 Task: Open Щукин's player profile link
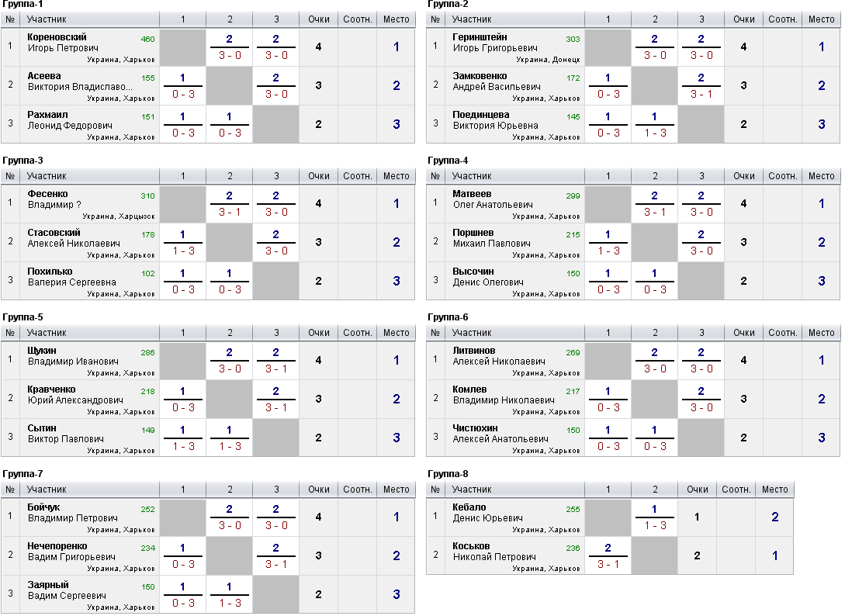42,351
